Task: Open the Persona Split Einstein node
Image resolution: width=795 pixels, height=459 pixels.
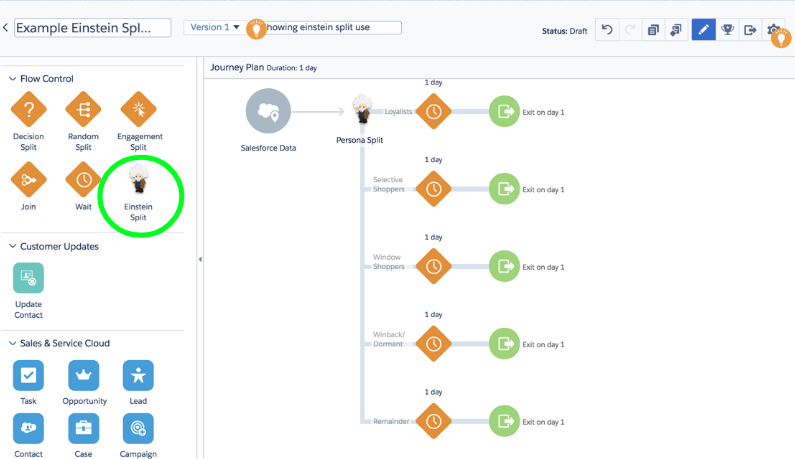Action: 363,109
